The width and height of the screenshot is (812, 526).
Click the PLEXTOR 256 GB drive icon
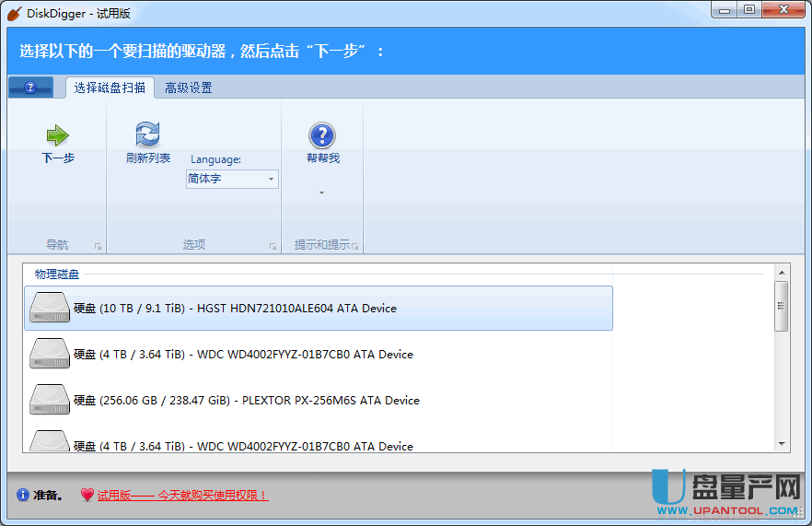point(49,400)
